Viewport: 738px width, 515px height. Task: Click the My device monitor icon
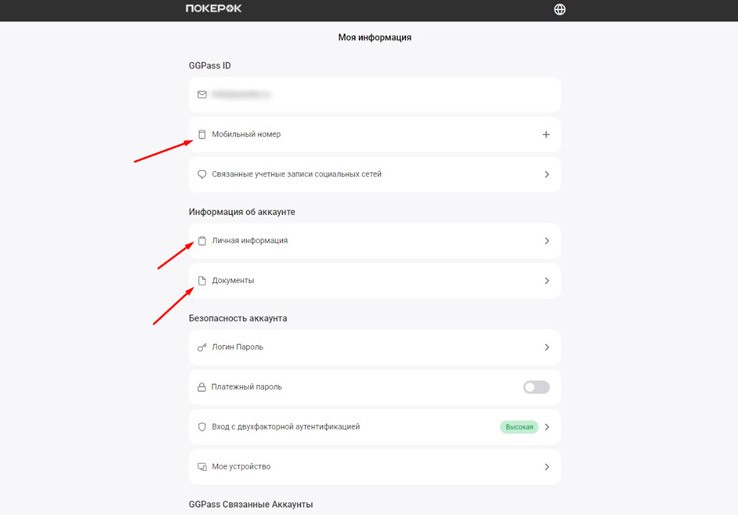(202, 467)
